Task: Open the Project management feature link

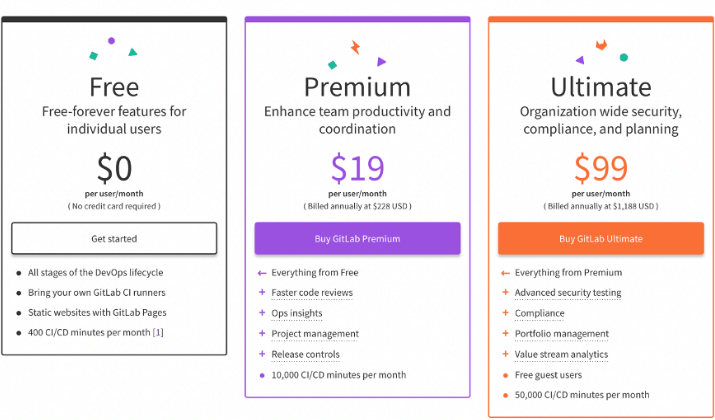Action: [x=315, y=334]
